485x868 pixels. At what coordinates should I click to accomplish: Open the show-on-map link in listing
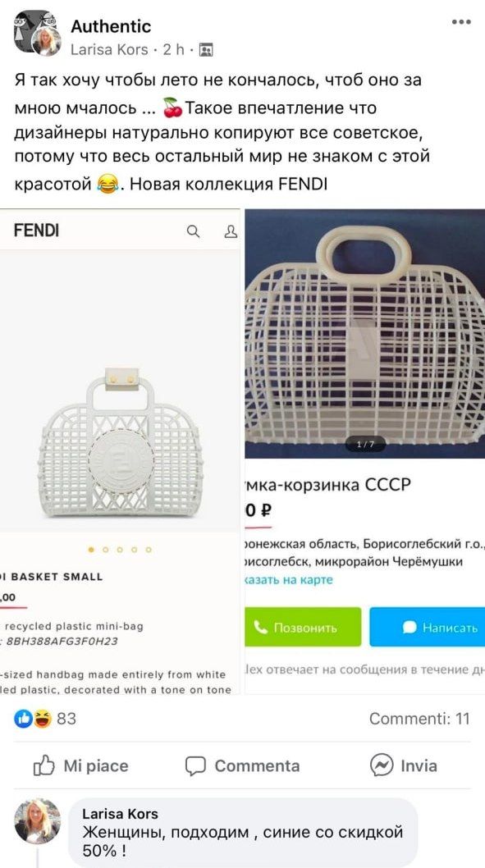click(x=288, y=579)
